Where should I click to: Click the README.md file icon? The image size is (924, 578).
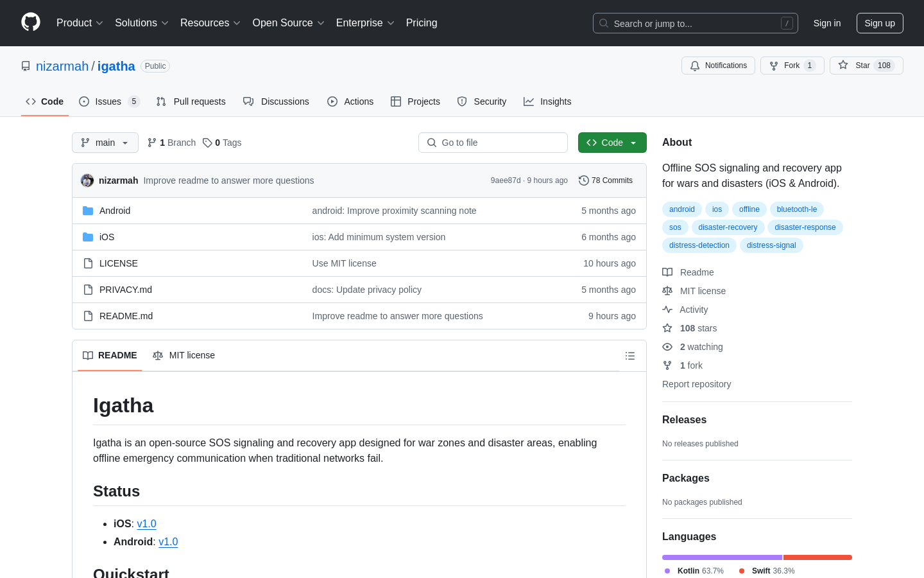[x=88, y=316]
